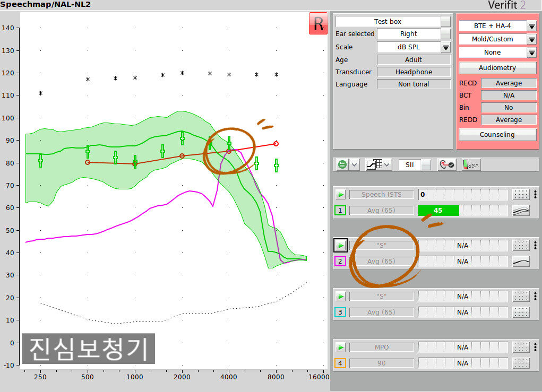Open the Scale dB SPL dropdown

pyautogui.click(x=445, y=47)
